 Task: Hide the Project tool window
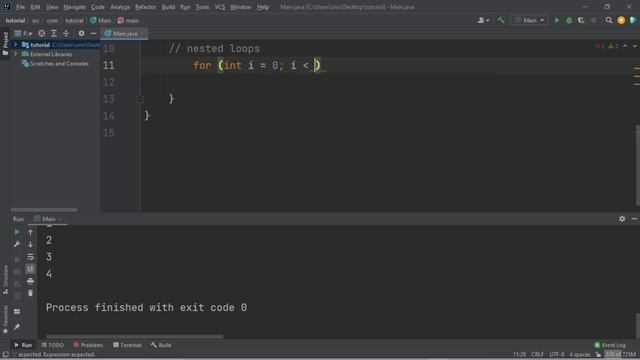pos(93,33)
